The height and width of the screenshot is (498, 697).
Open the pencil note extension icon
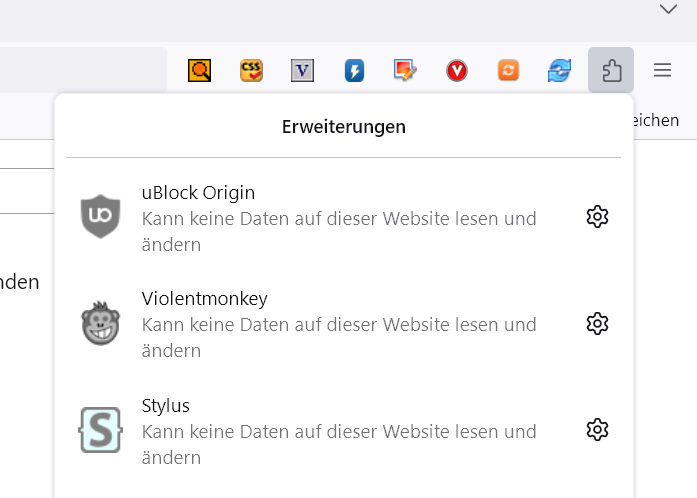405,71
